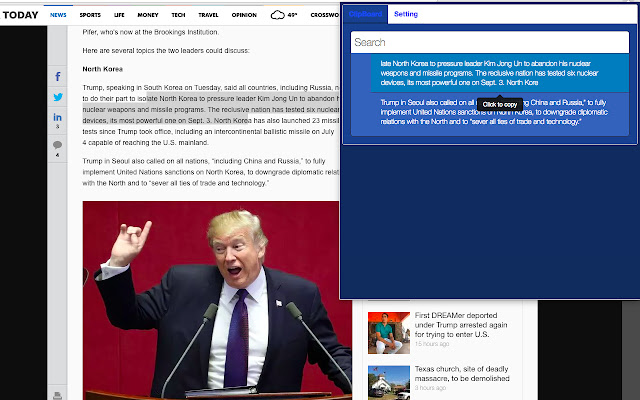
Task: Open the Opinion section
Action: click(x=243, y=15)
